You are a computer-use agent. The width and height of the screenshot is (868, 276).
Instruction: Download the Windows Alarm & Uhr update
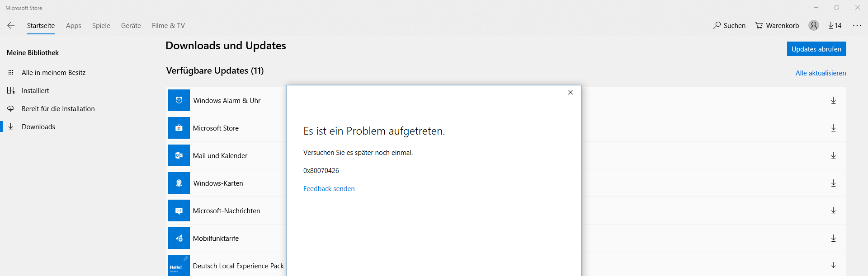coord(834,100)
